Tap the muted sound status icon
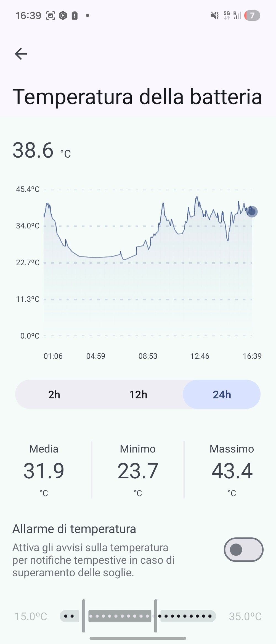This screenshot has width=276, height=644. (215, 15)
